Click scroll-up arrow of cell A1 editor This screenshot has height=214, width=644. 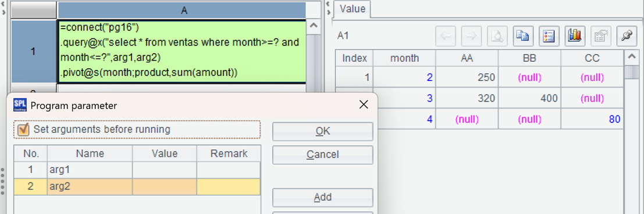click(314, 26)
